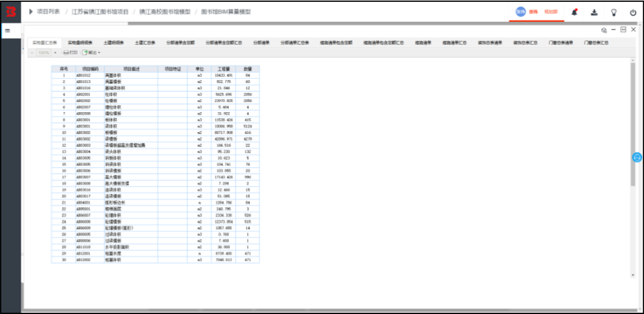Select the 措施清单 tab

pos(423,42)
